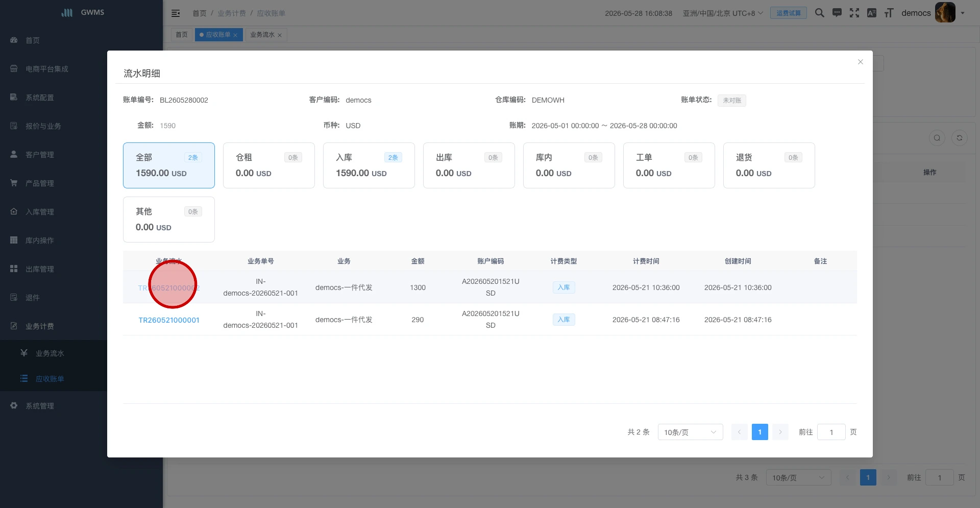The image size is (980, 508).
Task: Open 首页 in the sidebar
Action: [33, 40]
